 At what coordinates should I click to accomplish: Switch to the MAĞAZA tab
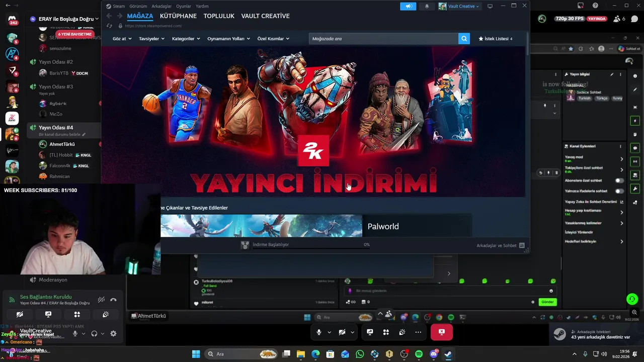coord(140,16)
